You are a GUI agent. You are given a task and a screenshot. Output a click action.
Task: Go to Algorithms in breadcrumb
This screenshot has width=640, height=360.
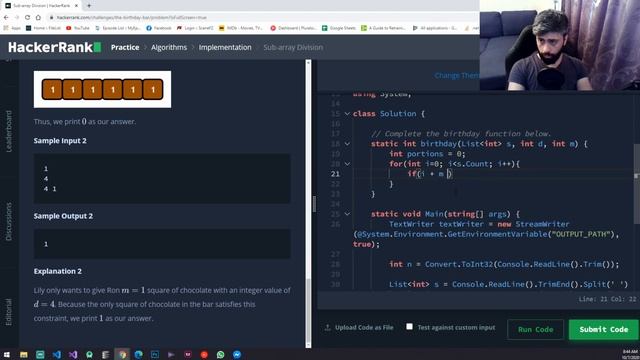(169, 47)
